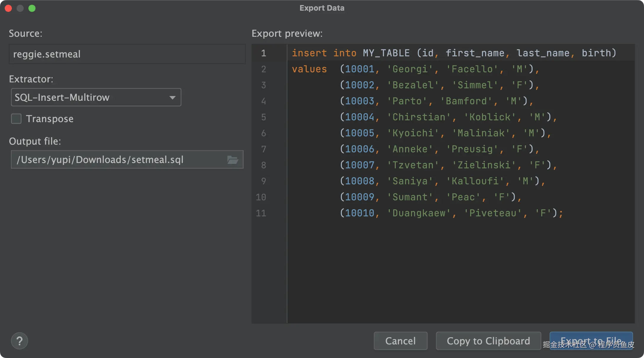Open the SQL-Insert-Multirow extractor combo box

(x=89, y=98)
